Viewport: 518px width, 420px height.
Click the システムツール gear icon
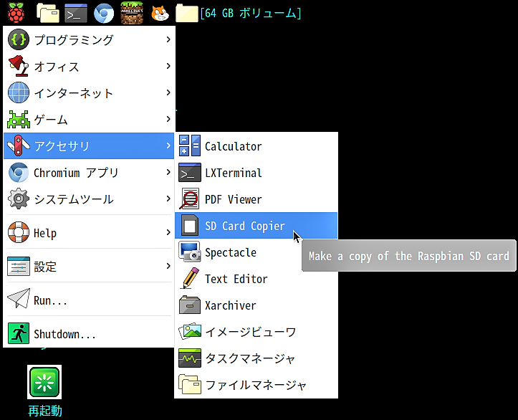[x=19, y=199]
